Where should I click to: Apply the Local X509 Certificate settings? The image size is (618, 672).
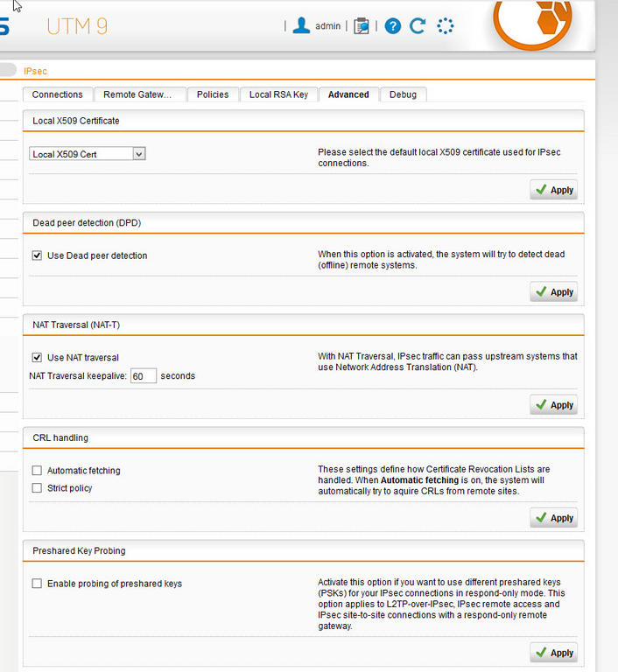(x=554, y=190)
